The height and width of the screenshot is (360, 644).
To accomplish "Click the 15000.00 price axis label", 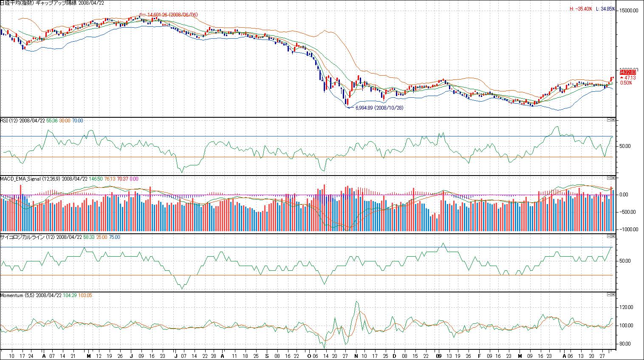I will tap(630, 11).
